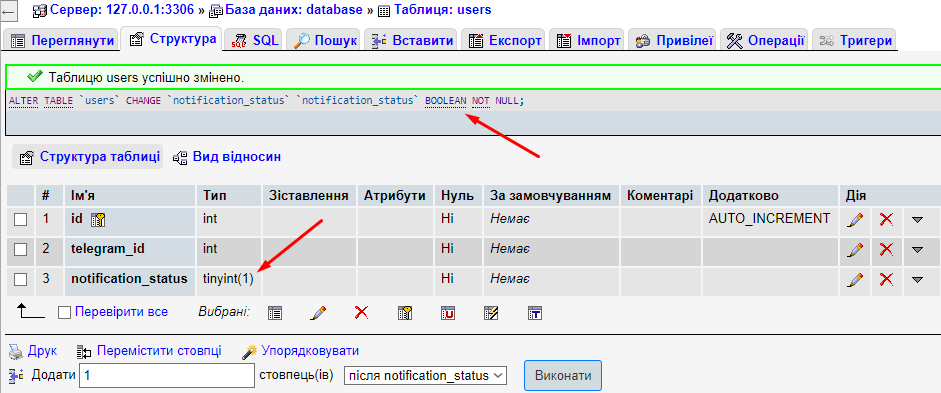The height and width of the screenshot is (393, 941).
Task: Click the За замовчуванням column header
Action: [550, 196]
